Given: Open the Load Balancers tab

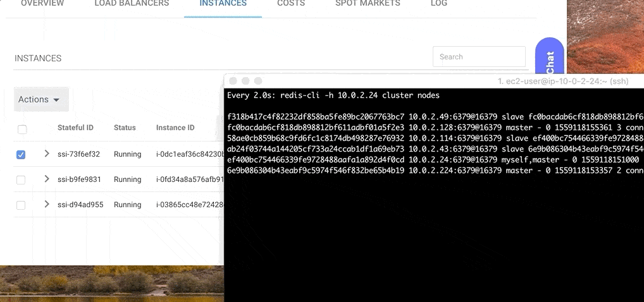Looking at the screenshot, I should [132, 4].
